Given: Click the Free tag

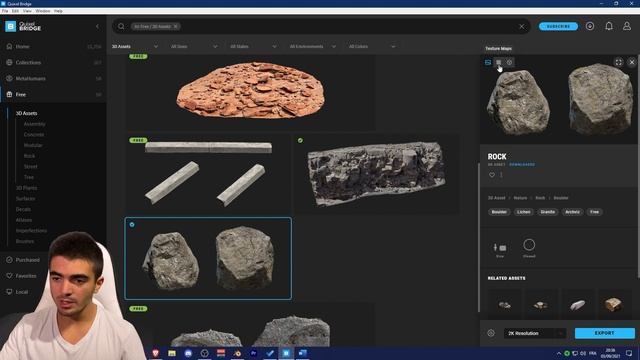Looking at the screenshot, I should [594, 212].
